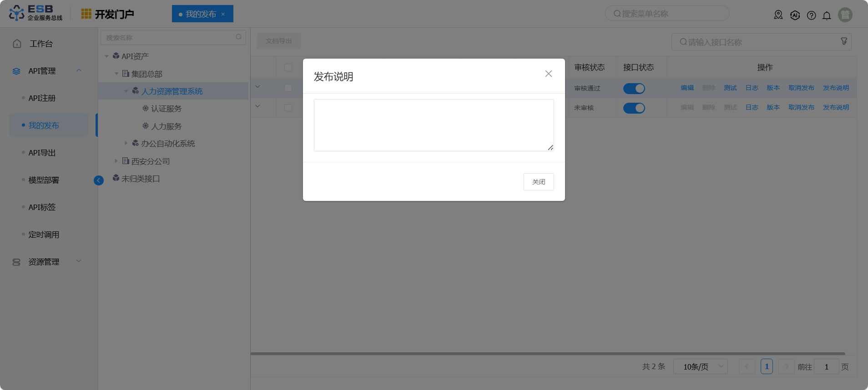
Task: Expand the 办公自动化系统 tree node
Action: coord(126,143)
